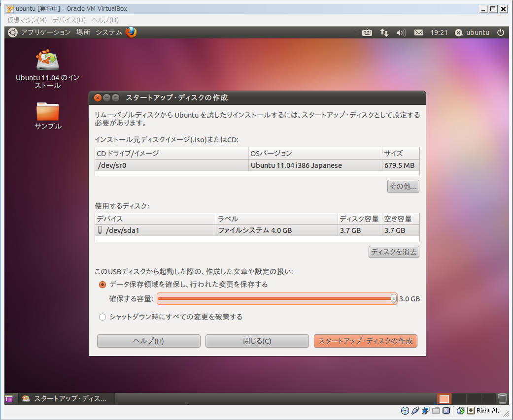This screenshot has height=420, width=513.
Task: Click the USB device icon beside /dev/sda1
Action: coord(100,230)
